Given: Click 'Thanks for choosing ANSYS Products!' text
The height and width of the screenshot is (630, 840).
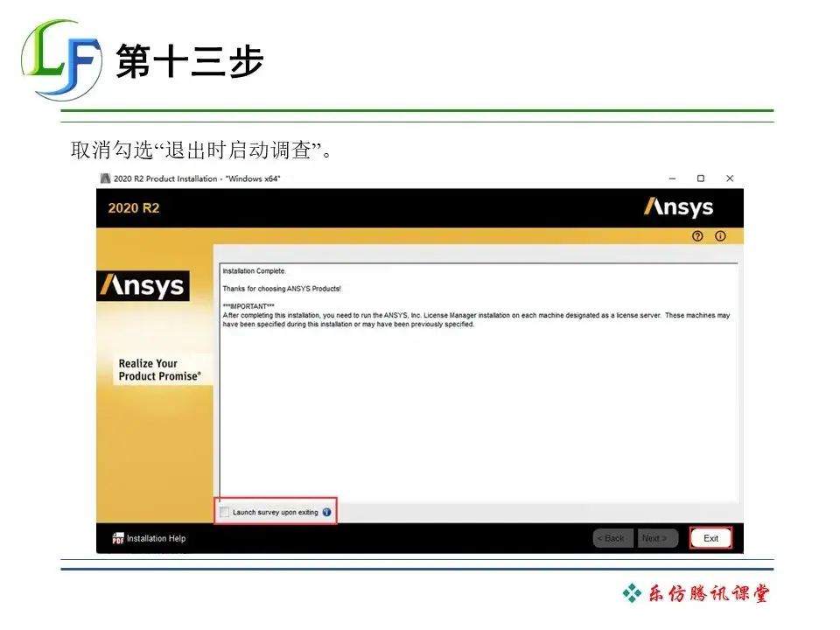Looking at the screenshot, I should point(282,289).
